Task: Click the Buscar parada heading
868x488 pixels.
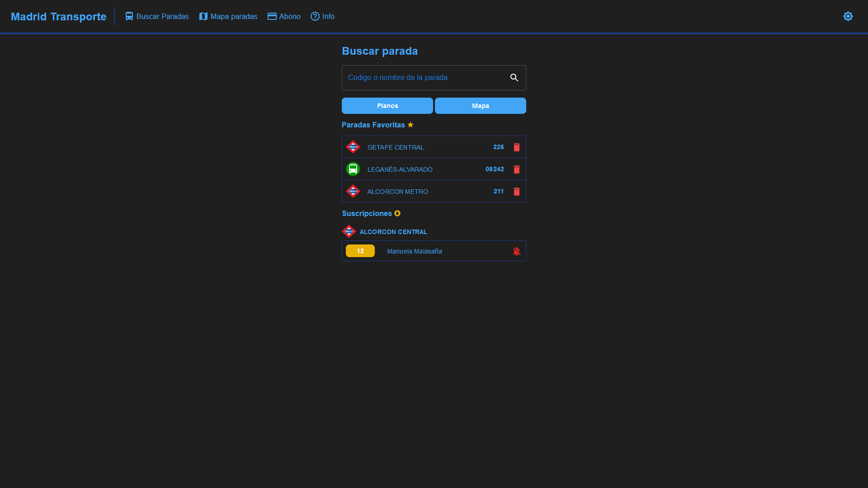Action: tap(380, 51)
